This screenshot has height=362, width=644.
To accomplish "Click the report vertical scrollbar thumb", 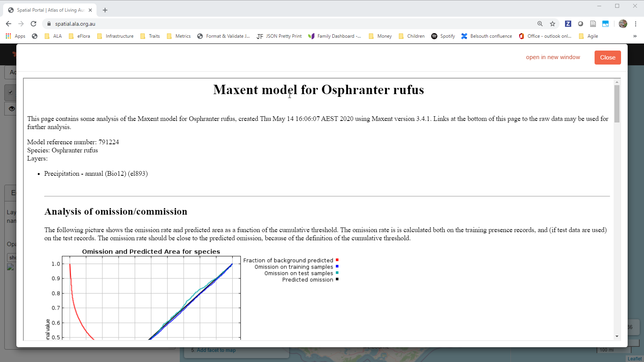I will [617, 104].
